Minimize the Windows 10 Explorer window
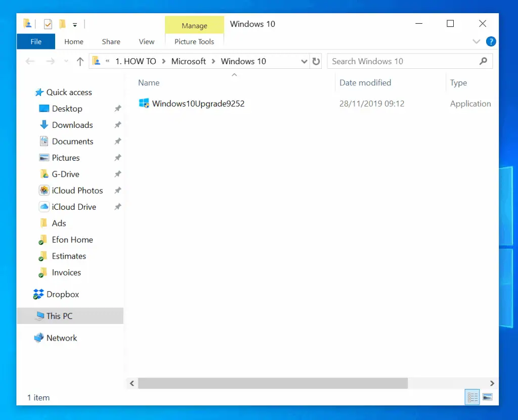Image resolution: width=518 pixels, height=420 pixels. tap(419, 24)
